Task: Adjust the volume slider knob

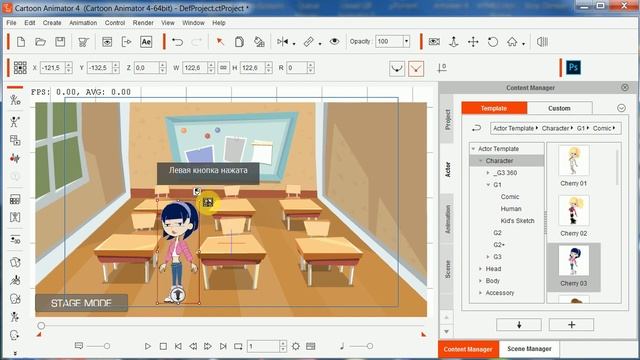Action: coord(369,346)
